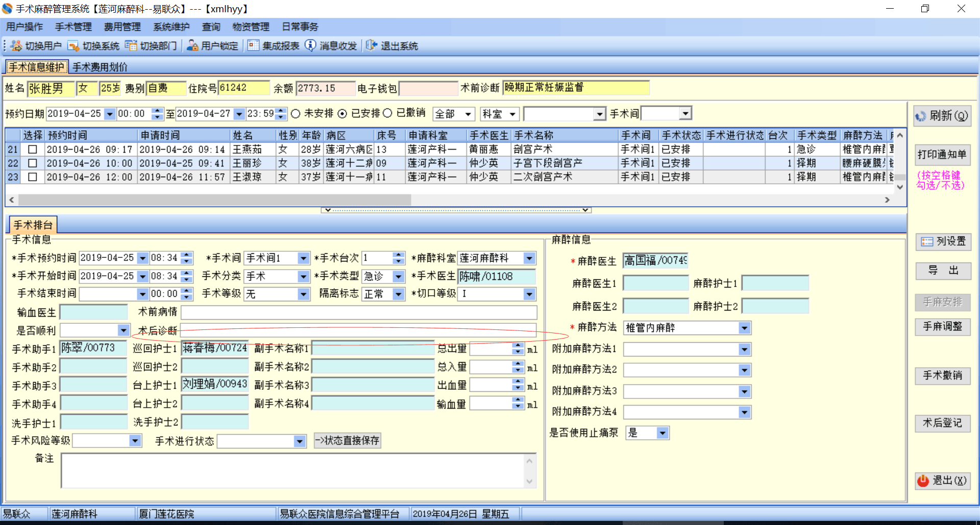The width and height of the screenshot is (980, 525).
Task: Click the surgery table horizontal scrollbar
Action: pyautogui.click(x=215, y=200)
